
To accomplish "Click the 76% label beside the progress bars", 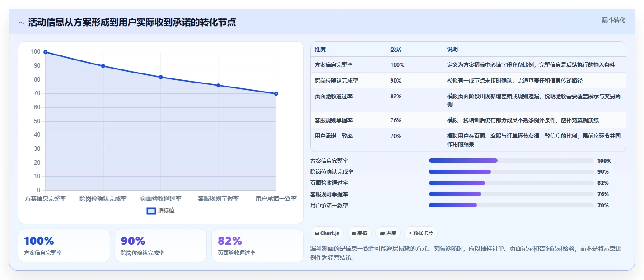I will coord(603,194).
